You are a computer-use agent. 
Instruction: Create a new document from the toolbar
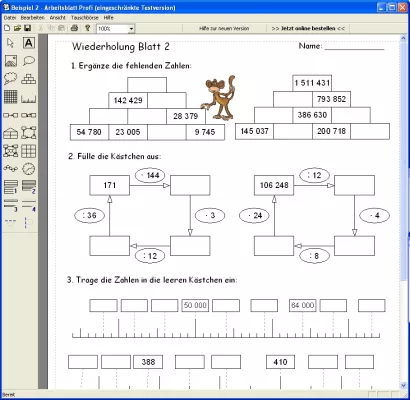click(x=7, y=28)
